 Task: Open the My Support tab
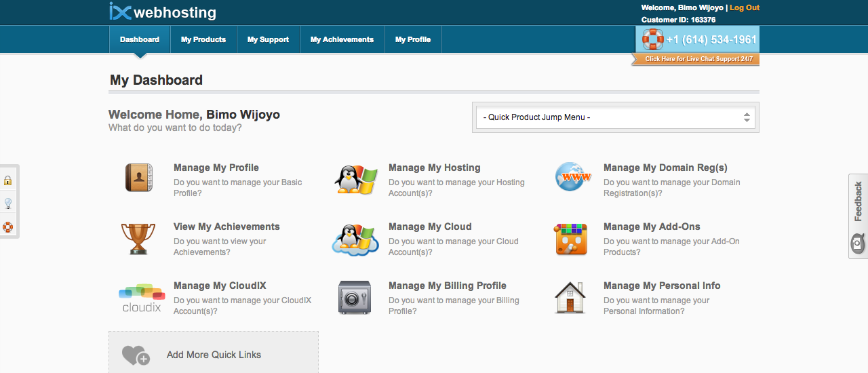(268, 39)
